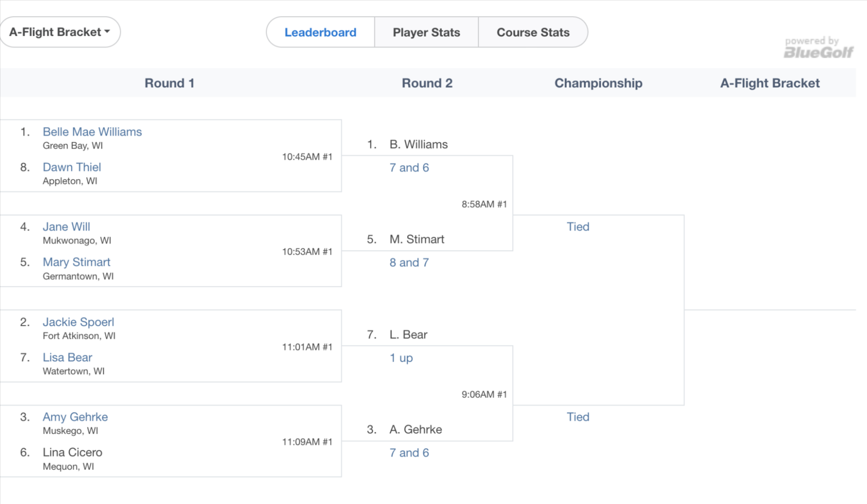The width and height of the screenshot is (867, 504).
Task: Click the Mary Stimart name link
Action: pyautogui.click(x=76, y=262)
